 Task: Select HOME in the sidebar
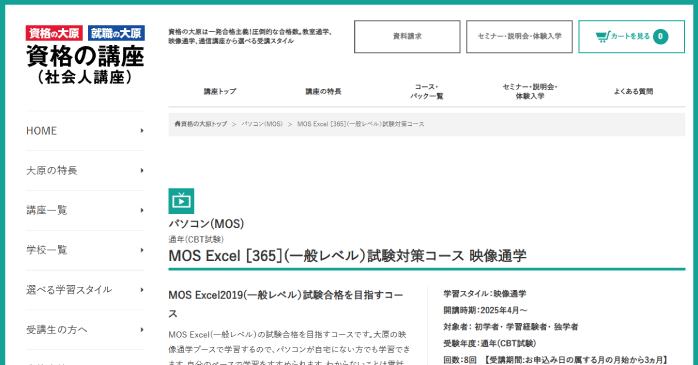pos(85,131)
